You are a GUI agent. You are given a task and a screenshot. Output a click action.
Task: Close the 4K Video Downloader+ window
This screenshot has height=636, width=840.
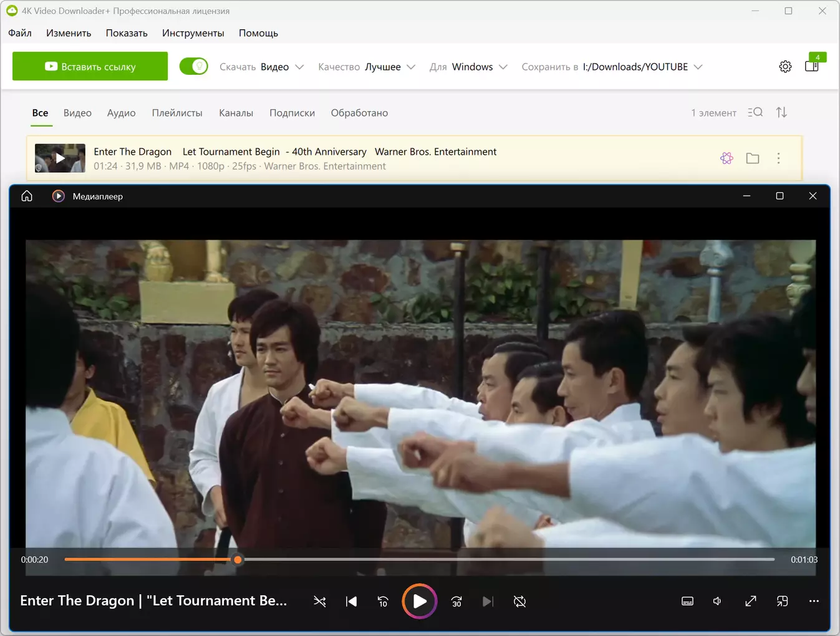click(x=823, y=11)
